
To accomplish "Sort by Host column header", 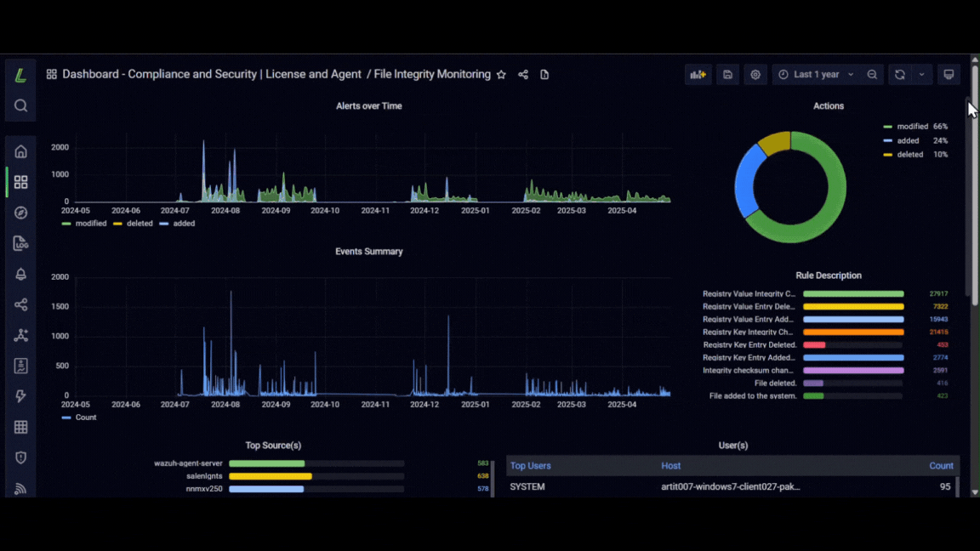I will pyautogui.click(x=670, y=466).
